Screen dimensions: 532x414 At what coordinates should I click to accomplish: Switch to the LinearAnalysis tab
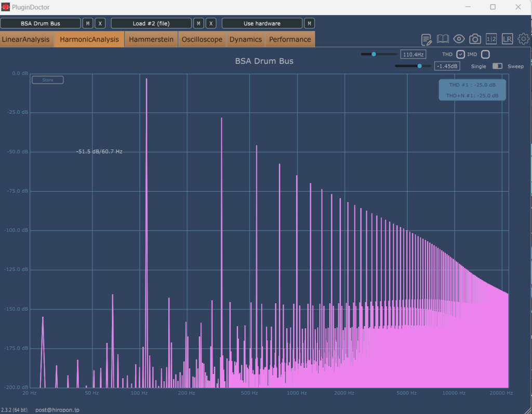26,40
